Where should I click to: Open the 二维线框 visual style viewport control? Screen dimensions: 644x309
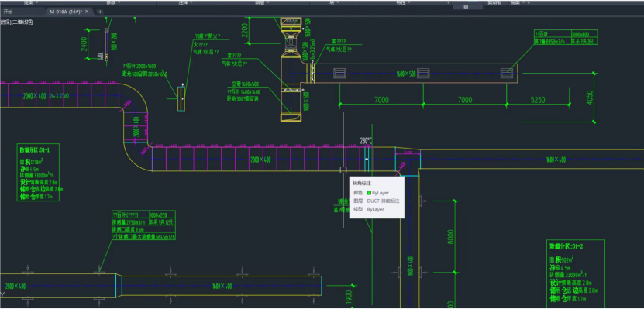coord(22,22)
